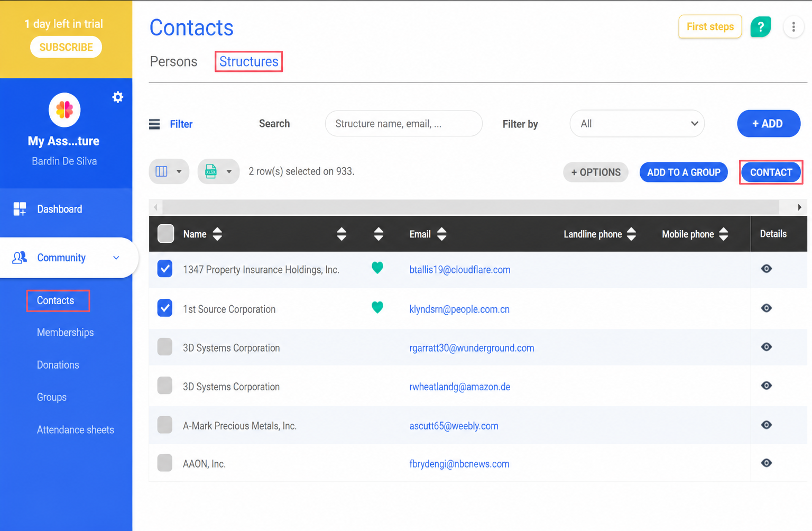Check the rwheatlandg@amazon.de row checkbox

(165, 386)
